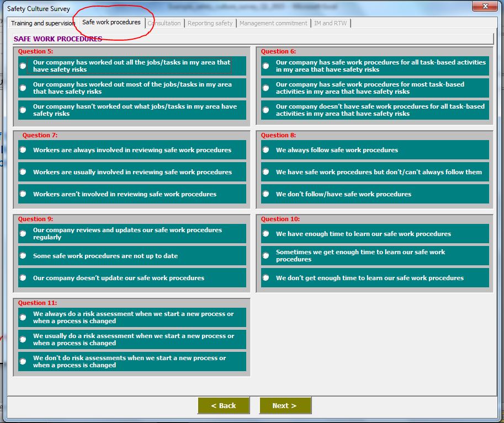Choose 'We don't get enough time to learn procedures'
This screenshot has height=423, width=504.
pos(264,277)
